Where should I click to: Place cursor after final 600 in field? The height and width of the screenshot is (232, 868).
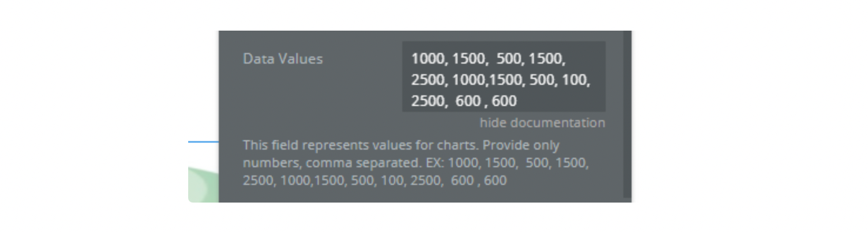click(518, 101)
